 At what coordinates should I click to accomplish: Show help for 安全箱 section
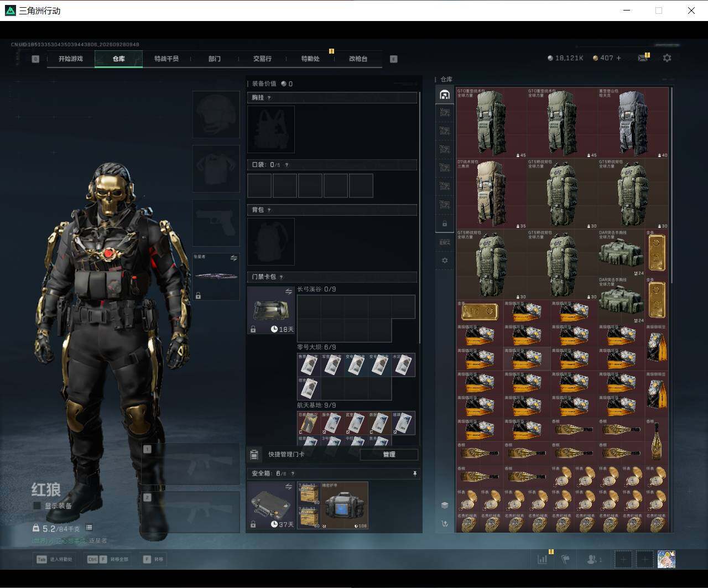tap(293, 474)
